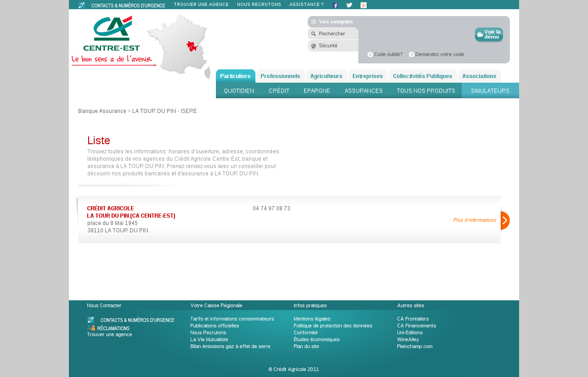Open Facebook page icon
The image size is (588, 377).
335,6
